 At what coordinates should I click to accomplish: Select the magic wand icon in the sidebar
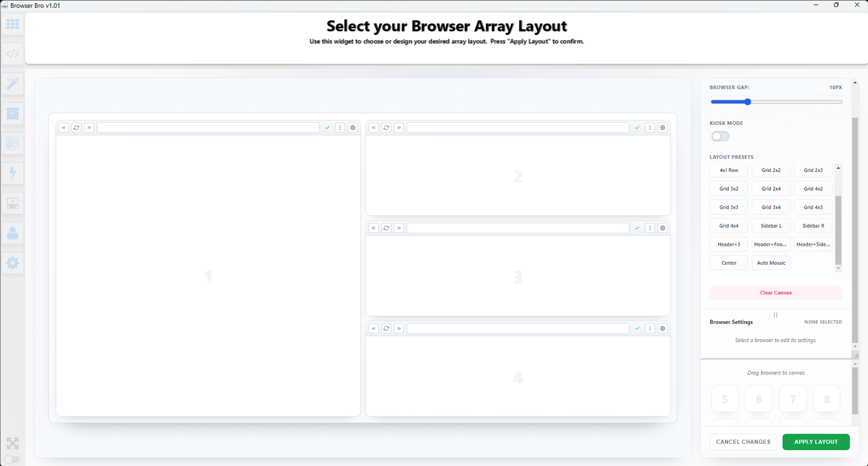[12, 84]
